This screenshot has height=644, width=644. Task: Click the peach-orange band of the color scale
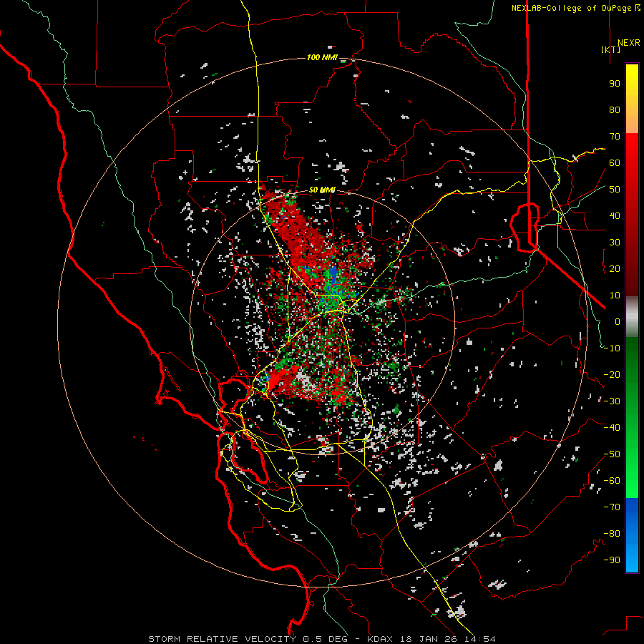632,122
